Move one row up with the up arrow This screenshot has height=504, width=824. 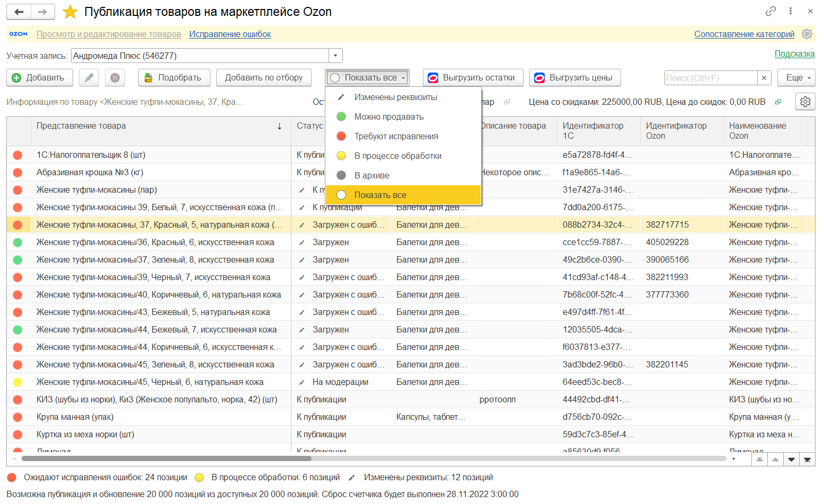tap(775, 460)
